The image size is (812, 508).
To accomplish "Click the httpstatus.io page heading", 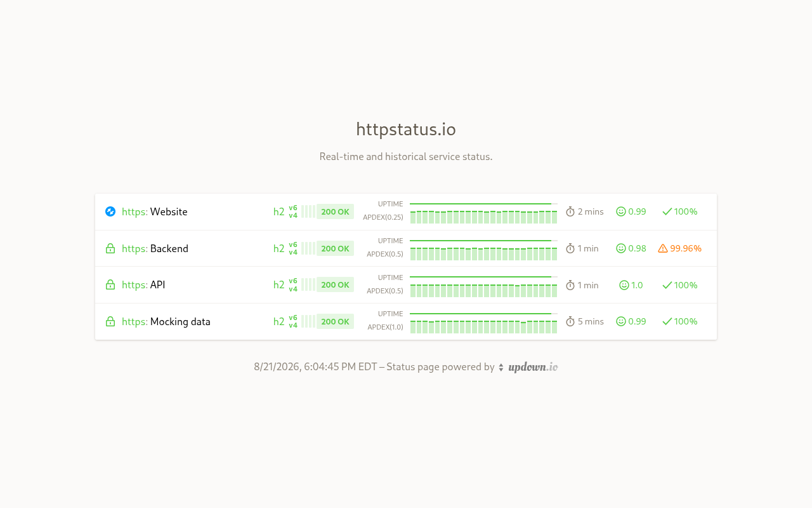I will tap(406, 129).
